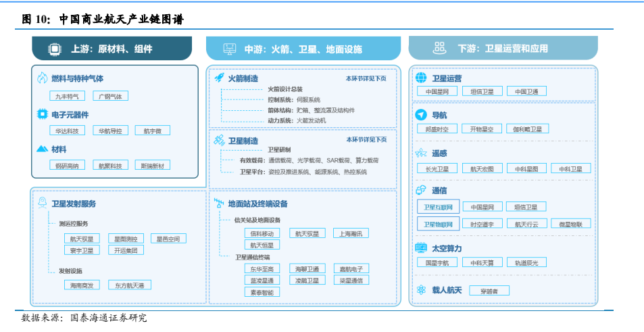Image resolution: width=644 pixels, height=332 pixels.
Task: Click the 广钢气体 company box
Action: coord(110,96)
